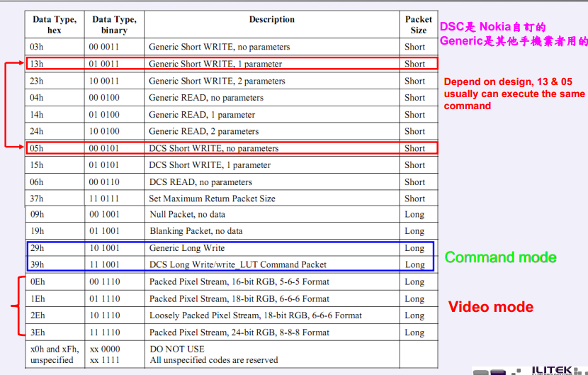Click binary value '00 1001'

point(105,214)
